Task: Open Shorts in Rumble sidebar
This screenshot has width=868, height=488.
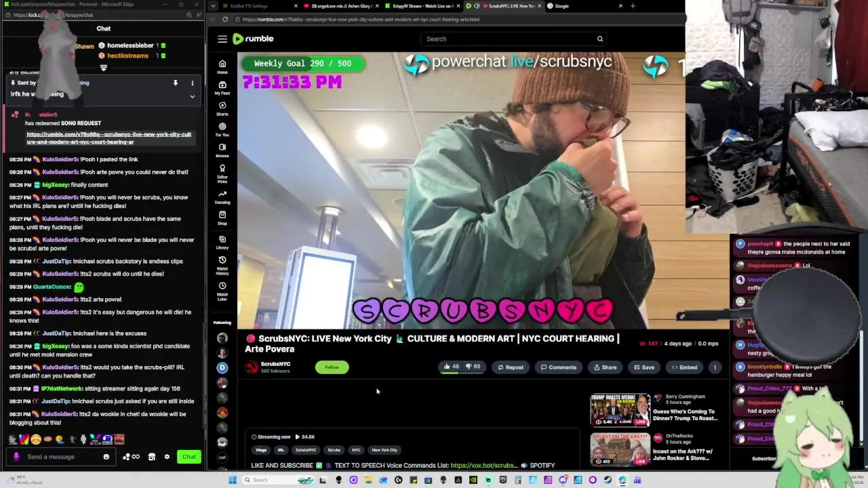Action: click(222, 108)
